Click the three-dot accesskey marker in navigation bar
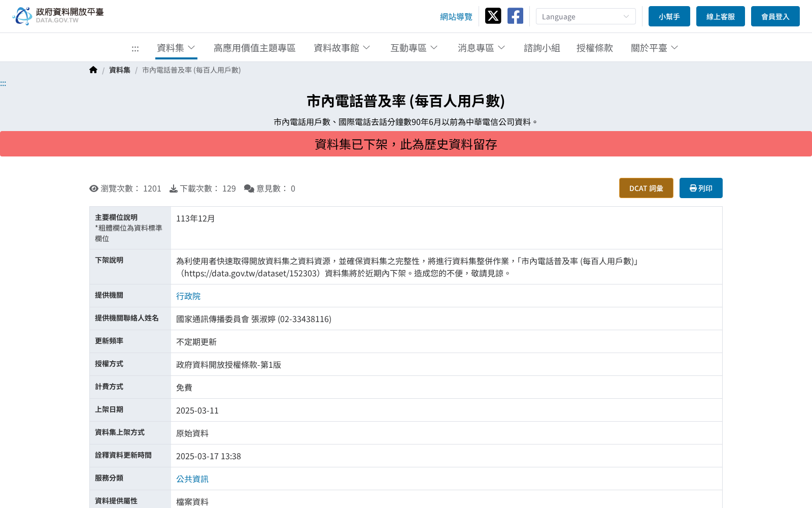812x508 pixels. pos(135,49)
